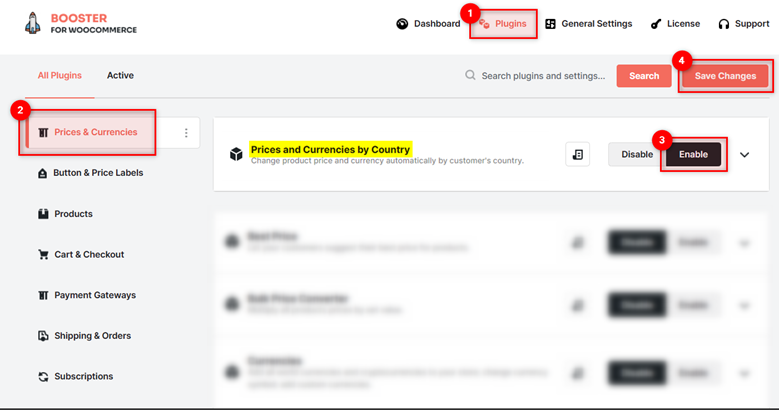
Task: Click the Payment Gateways icon
Action: click(x=43, y=295)
